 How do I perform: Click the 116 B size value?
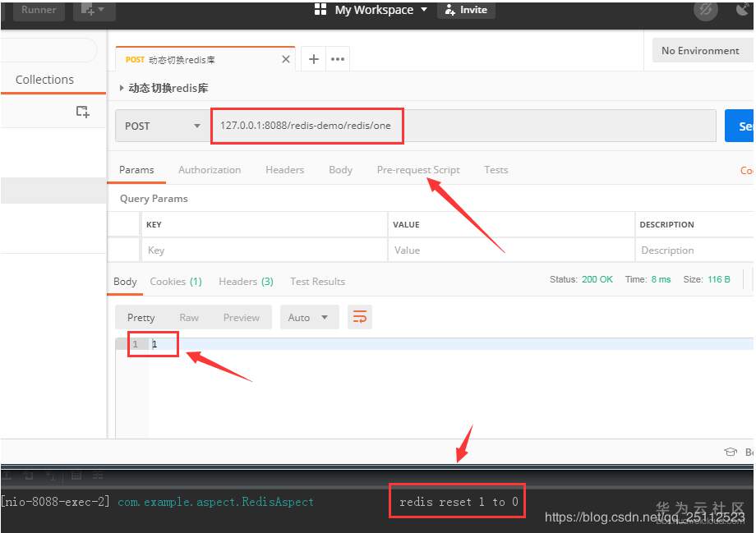point(718,279)
